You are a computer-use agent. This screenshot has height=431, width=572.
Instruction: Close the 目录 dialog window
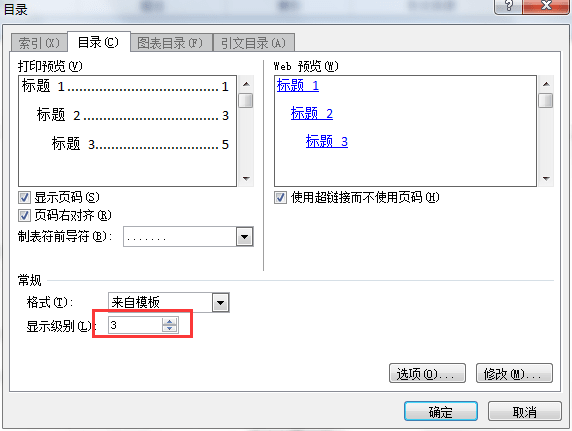click(546, 6)
